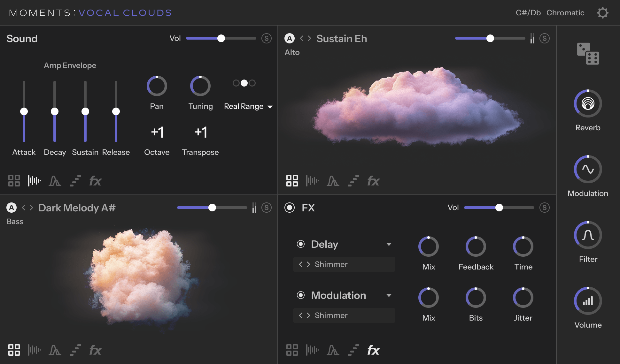The height and width of the screenshot is (364, 620).
Task: Open the Delay effect type dropdown
Action: click(389, 245)
